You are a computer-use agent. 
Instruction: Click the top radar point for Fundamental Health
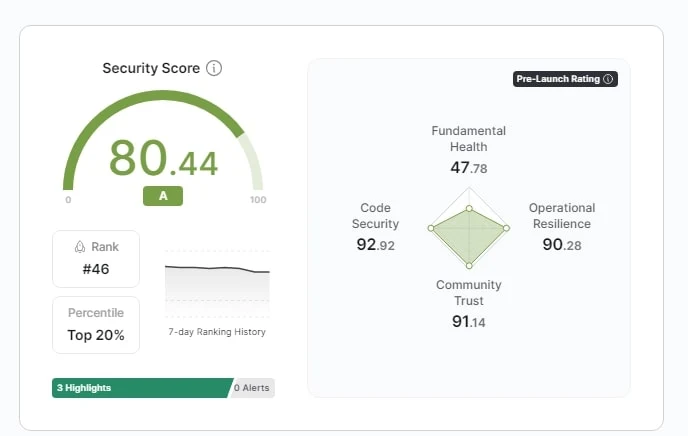tap(469, 208)
